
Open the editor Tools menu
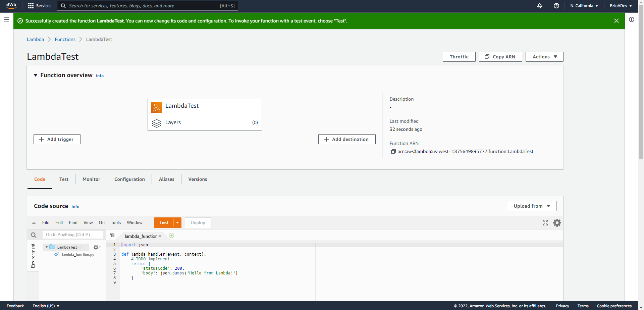point(116,223)
